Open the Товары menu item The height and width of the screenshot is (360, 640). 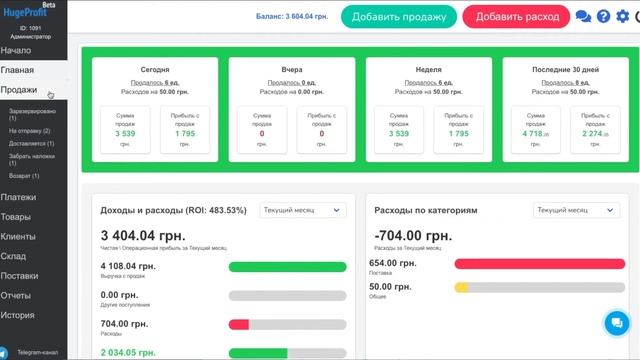pos(16,217)
